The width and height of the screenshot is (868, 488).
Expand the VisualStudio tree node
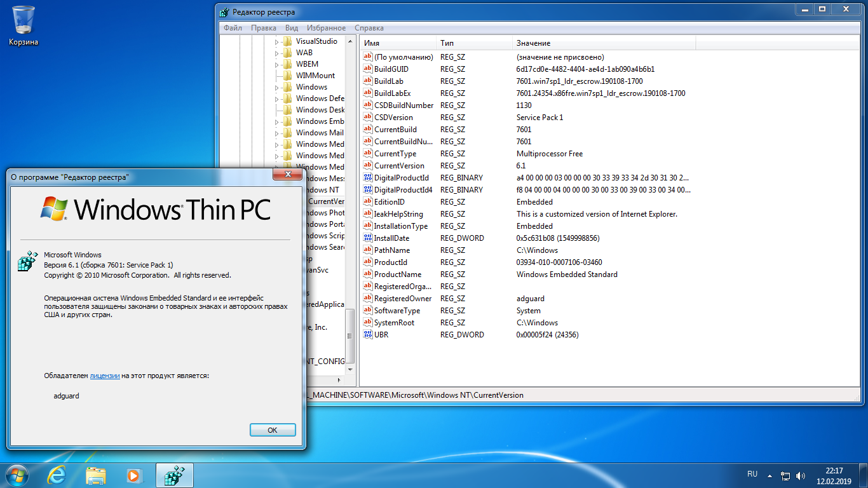pyautogui.click(x=277, y=41)
